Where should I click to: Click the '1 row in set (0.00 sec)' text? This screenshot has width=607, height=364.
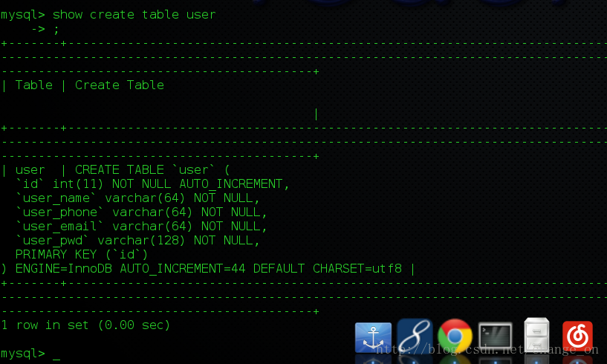(x=85, y=325)
